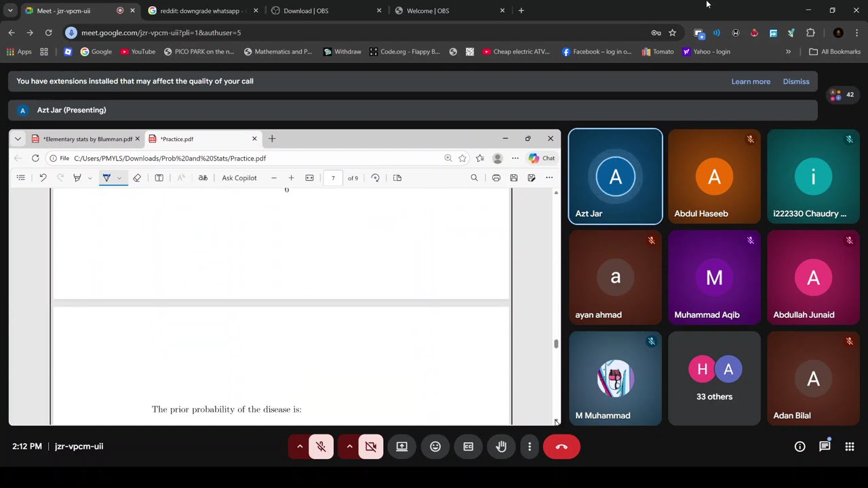Select Abdul Haseeb participant tile
Viewport: 868px width, 488px height.
714,176
